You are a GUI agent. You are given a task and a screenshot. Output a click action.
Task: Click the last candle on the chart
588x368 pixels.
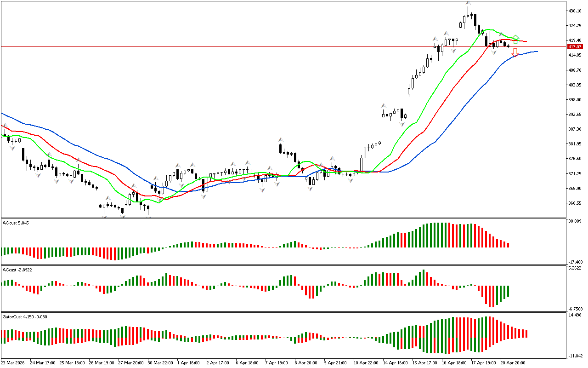[508, 46]
